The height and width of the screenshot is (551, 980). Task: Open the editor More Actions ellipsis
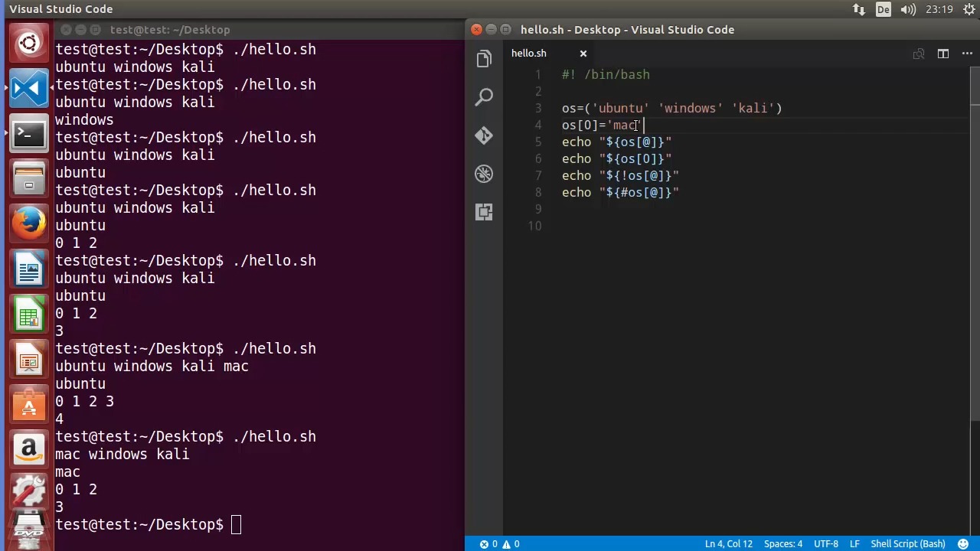click(968, 54)
